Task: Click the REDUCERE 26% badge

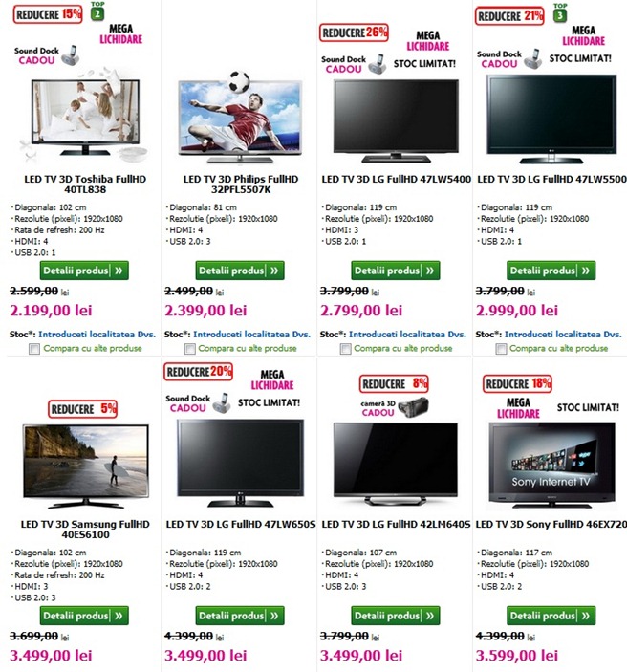Action: coord(354,33)
